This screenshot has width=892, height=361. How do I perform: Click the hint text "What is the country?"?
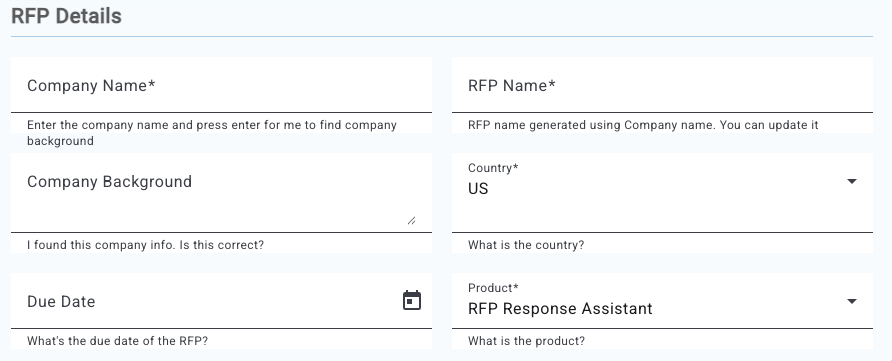526,245
